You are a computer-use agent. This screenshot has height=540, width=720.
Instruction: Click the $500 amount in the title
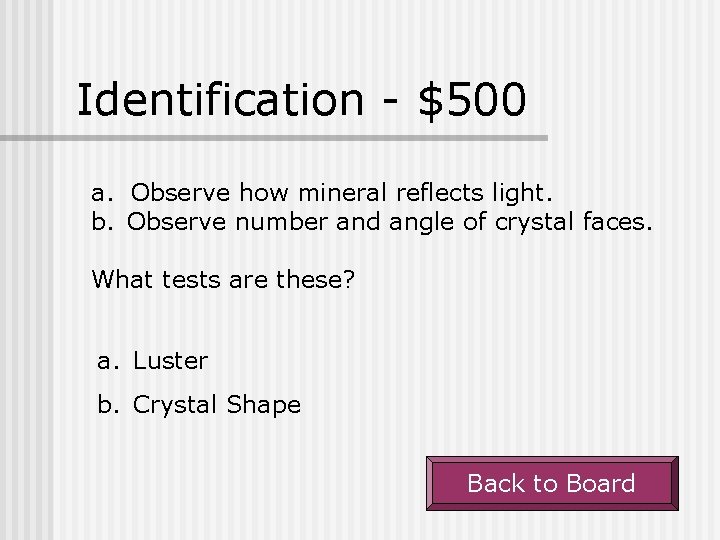472,100
